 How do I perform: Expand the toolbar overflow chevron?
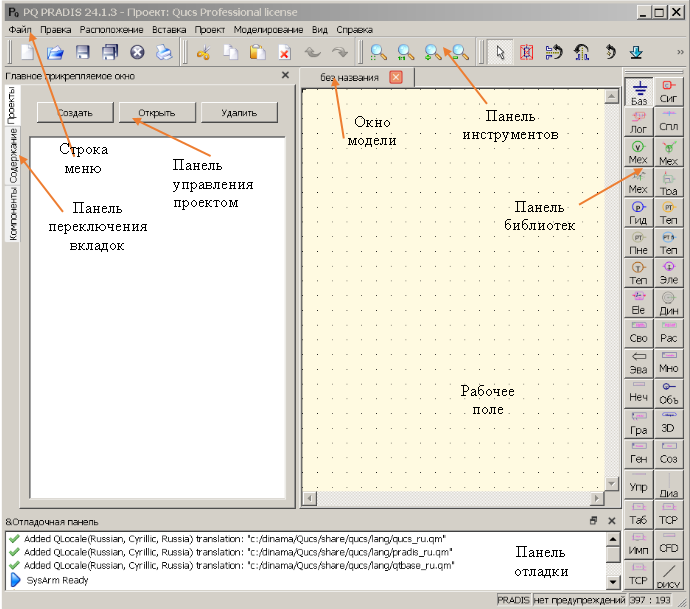pos(681,52)
